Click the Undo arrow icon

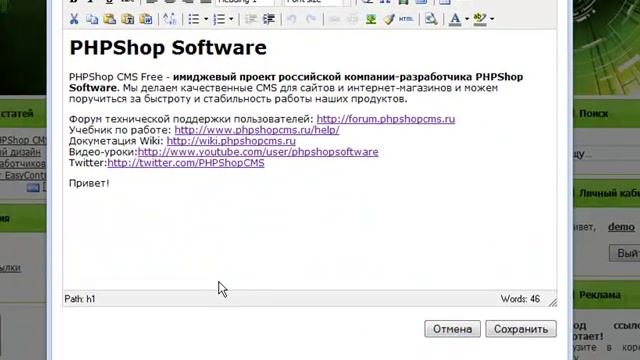click(291, 19)
